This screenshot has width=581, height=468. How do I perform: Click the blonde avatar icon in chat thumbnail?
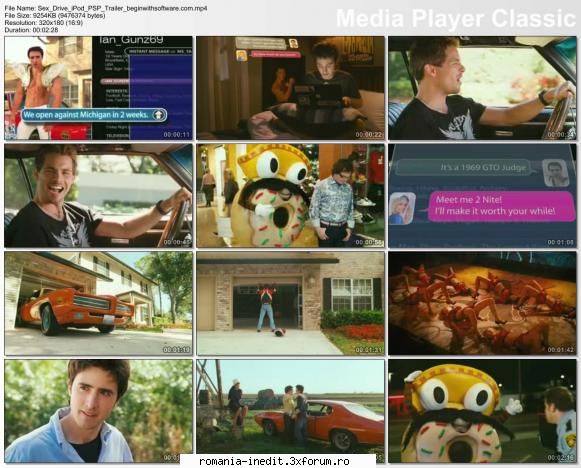(402, 208)
